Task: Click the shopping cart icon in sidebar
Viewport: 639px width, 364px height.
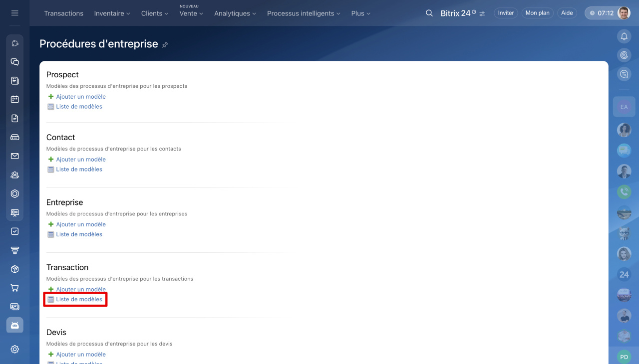Action: click(15, 288)
